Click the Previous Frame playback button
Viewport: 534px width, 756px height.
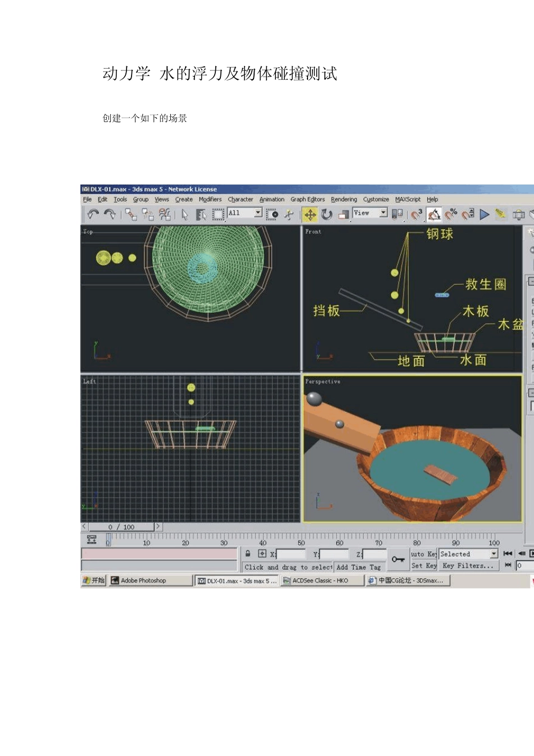522,554
